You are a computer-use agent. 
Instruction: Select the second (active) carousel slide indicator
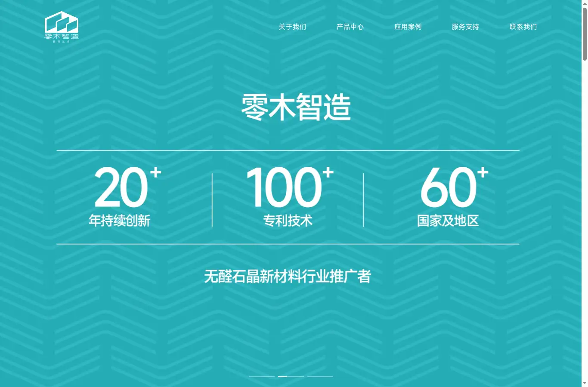click(x=291, y=376)
